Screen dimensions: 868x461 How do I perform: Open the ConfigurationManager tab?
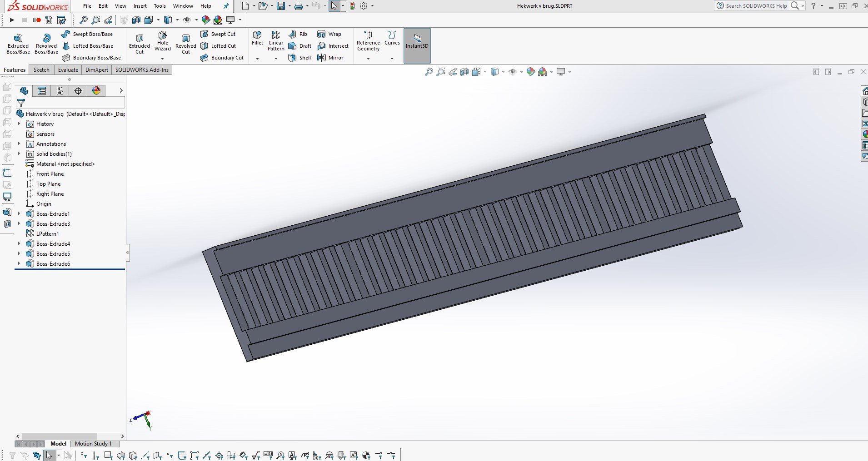click(x=60, y=91)
